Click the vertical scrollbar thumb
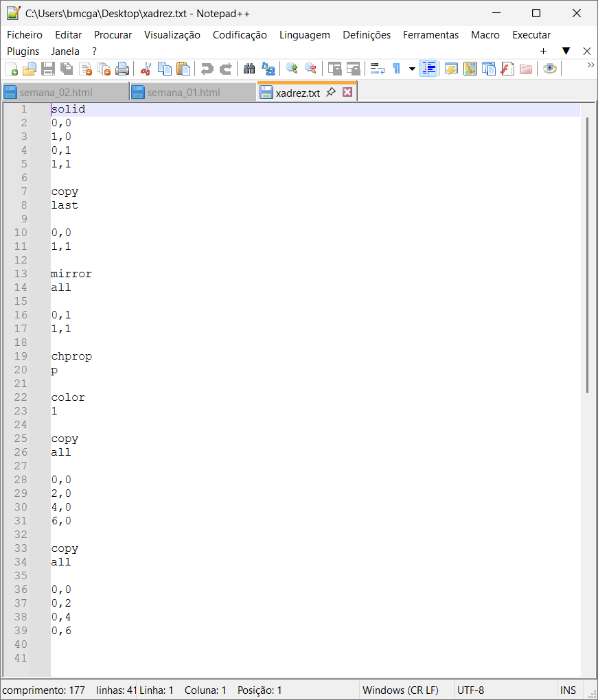This screenshot has width=598, height=700. 588,254
